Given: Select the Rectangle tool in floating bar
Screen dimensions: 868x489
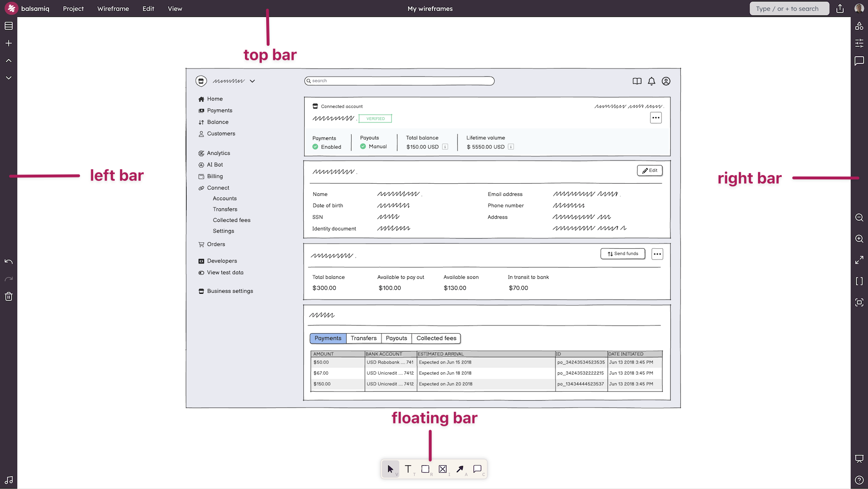Looking at the screenshot, I should click(x=425, y=469).
